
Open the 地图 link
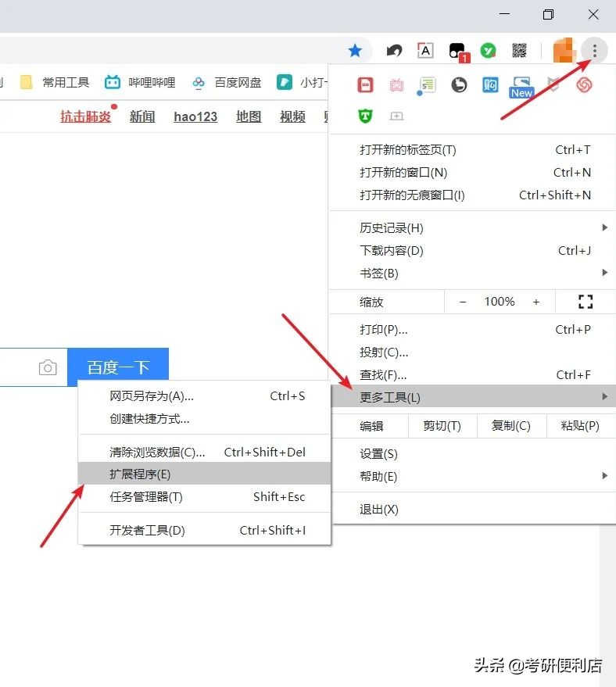pyautogui.click(x=249, y=116)
